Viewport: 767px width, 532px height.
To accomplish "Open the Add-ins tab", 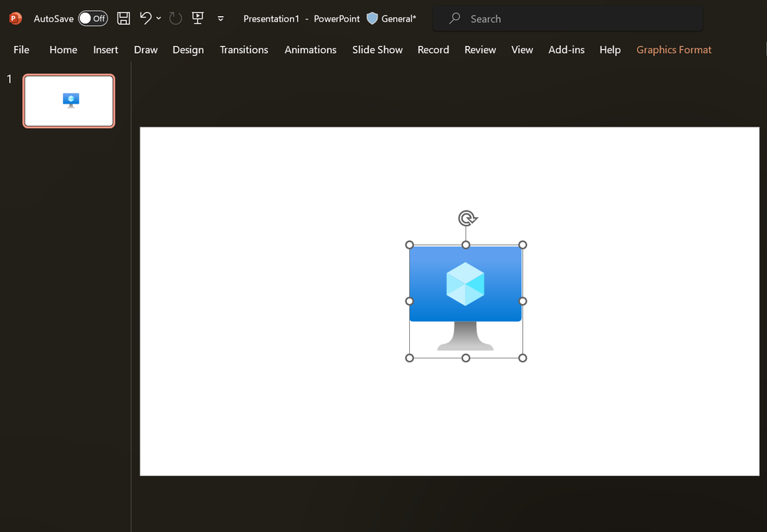I will pos(567,50).
